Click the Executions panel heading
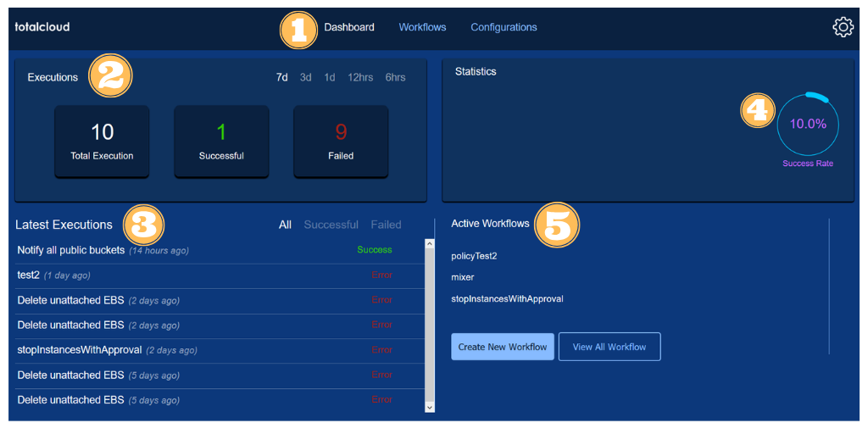The image size is (868, 434). coord(53,77)
